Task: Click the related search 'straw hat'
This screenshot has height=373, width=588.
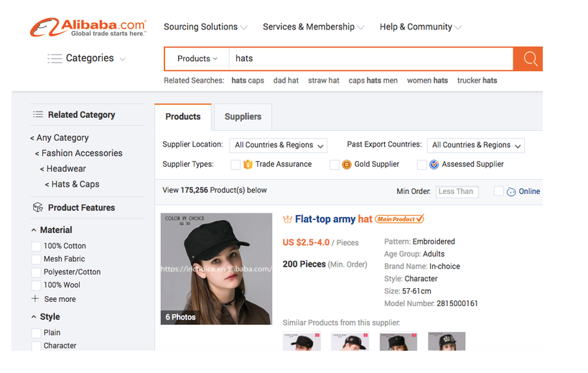Action: click(x=324, y=80)
